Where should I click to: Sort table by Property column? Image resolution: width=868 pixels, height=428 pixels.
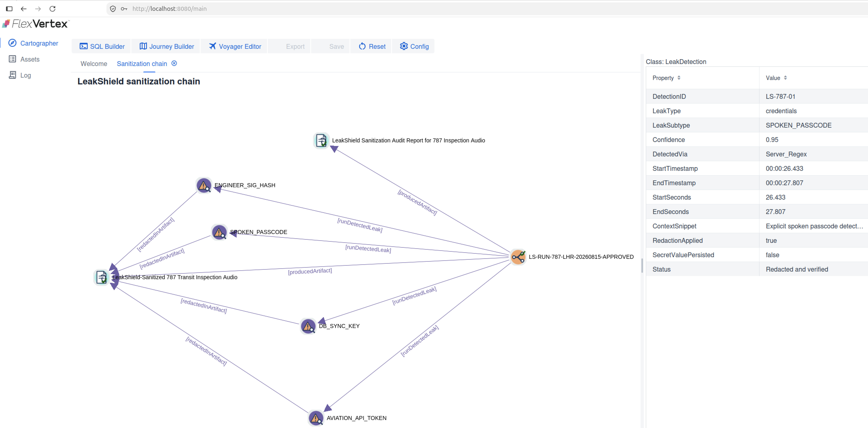[x=679, y=78]
